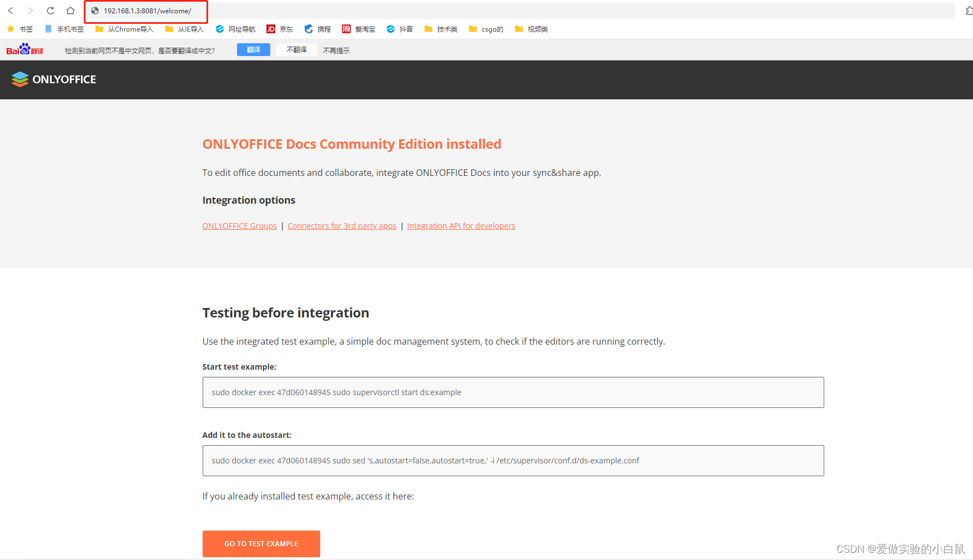Click the 翻译 translate button
Image resolution: width=973 pixels, height=560 pixels.
pyautogui.click(x=254, y=50)
